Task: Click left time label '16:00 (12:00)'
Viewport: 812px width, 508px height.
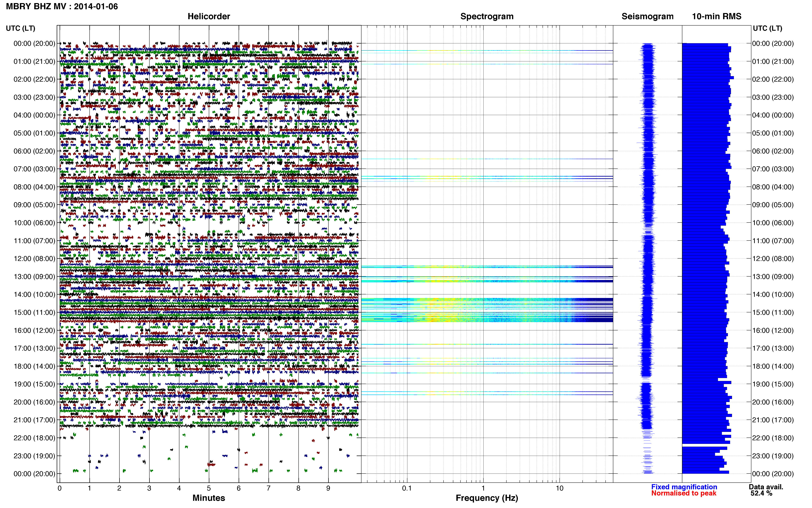Action: (x=34, y=330)
